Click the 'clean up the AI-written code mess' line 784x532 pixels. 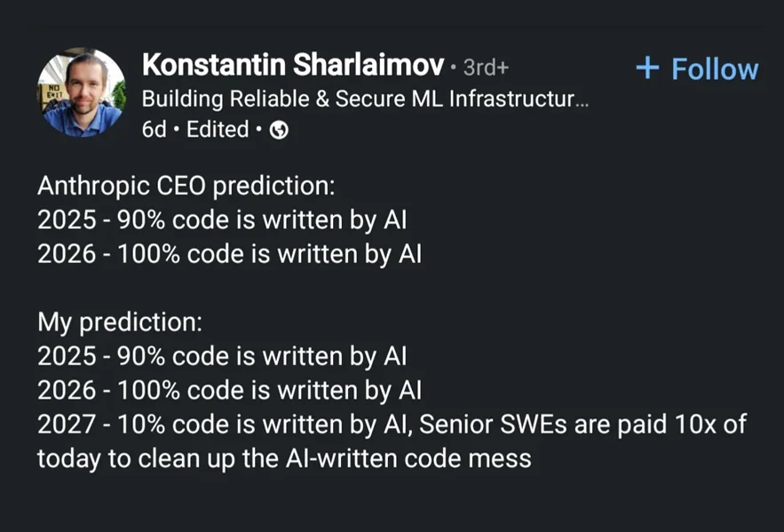(335, 458)
